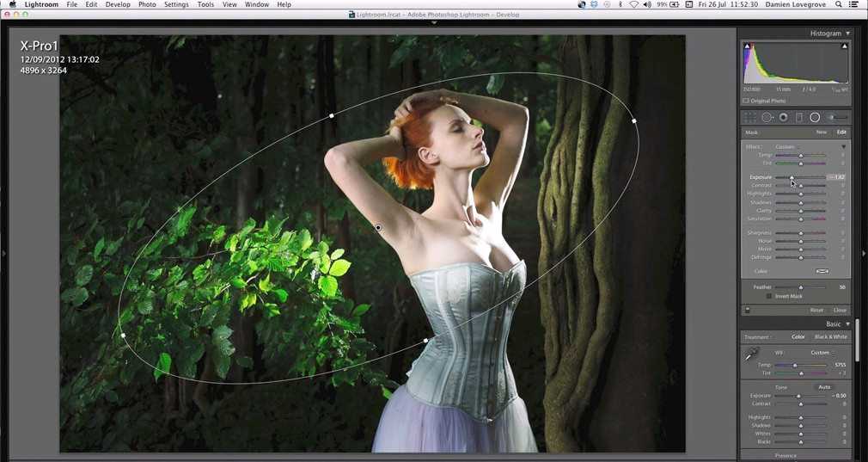Choose Color treatment
The image size is (868, 462).
(x=798, y=336)
